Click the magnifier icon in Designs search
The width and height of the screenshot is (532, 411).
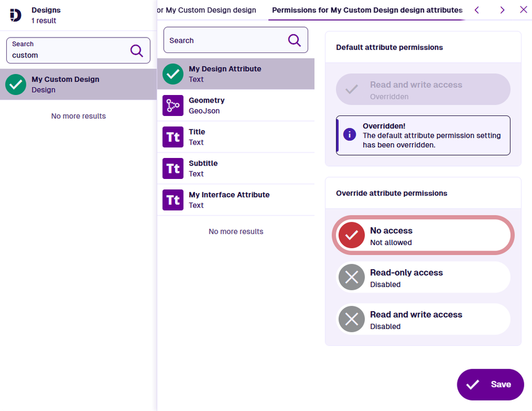(x=136, y=51)
